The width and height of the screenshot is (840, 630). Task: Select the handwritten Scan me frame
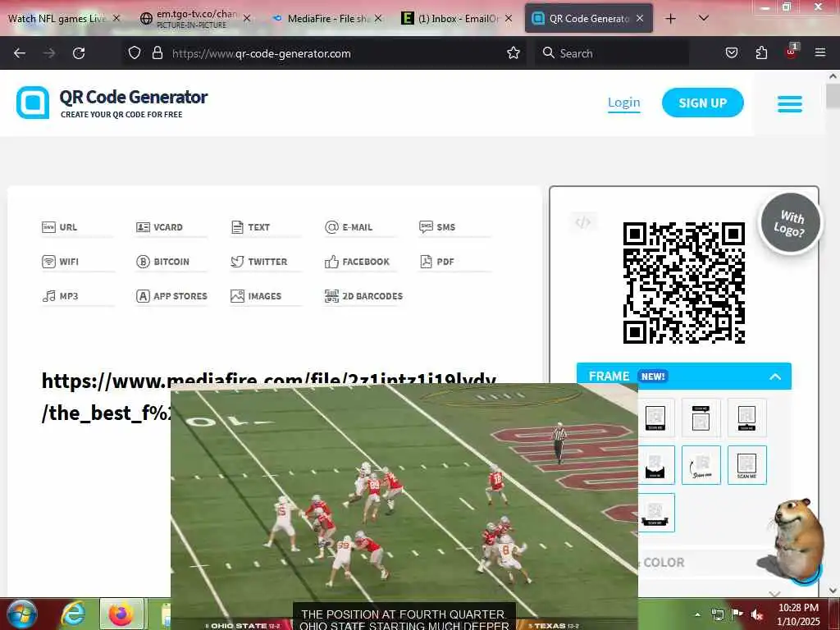click(x=701, y=465)
